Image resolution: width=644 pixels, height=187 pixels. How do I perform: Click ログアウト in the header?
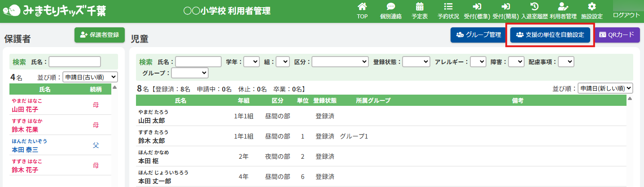coord(626,15)
